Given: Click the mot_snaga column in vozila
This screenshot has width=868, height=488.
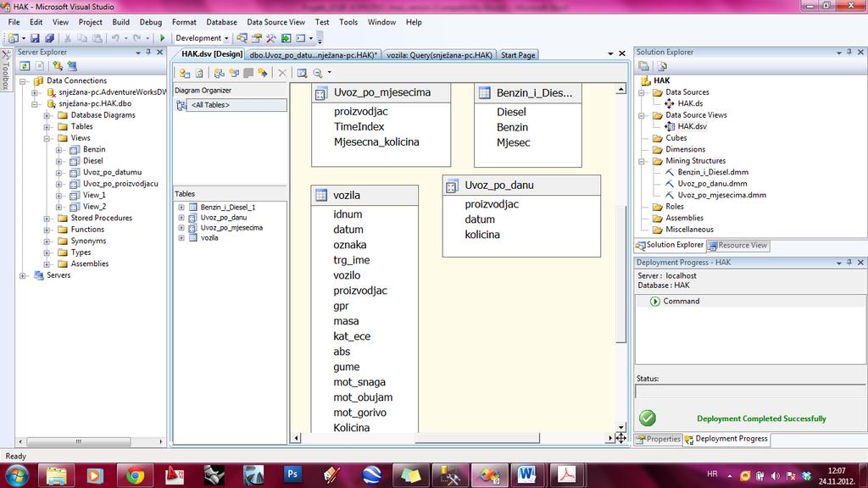Looking at the screenshot, I should (359, 382).
